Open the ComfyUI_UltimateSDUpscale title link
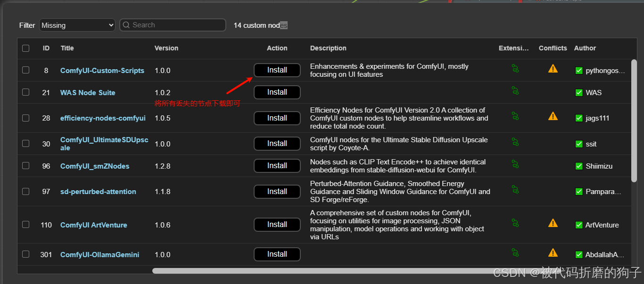The height and width of the screenshot is (284, 644). pyautogui.click(x=104, y=144)
